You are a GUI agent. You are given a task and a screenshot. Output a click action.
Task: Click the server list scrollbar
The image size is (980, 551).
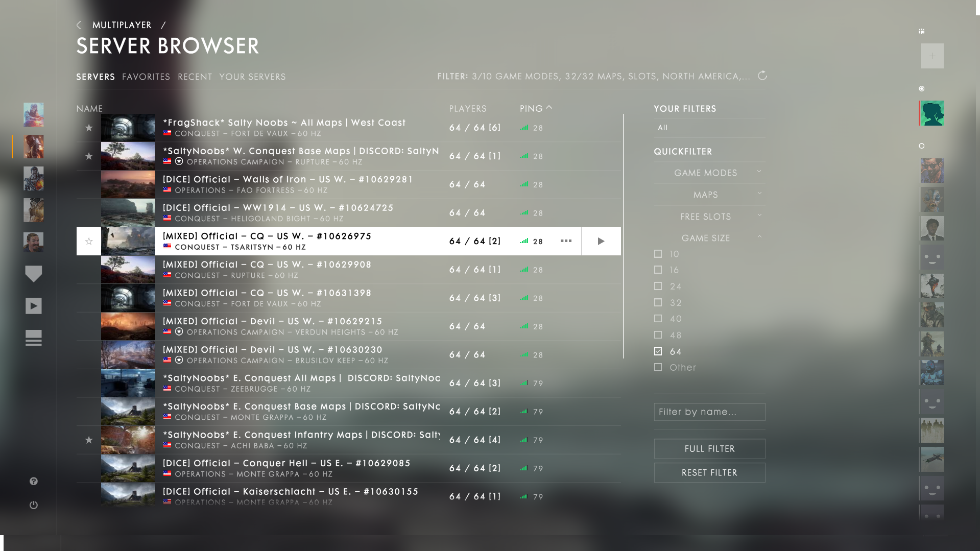(x=624, y=236)
